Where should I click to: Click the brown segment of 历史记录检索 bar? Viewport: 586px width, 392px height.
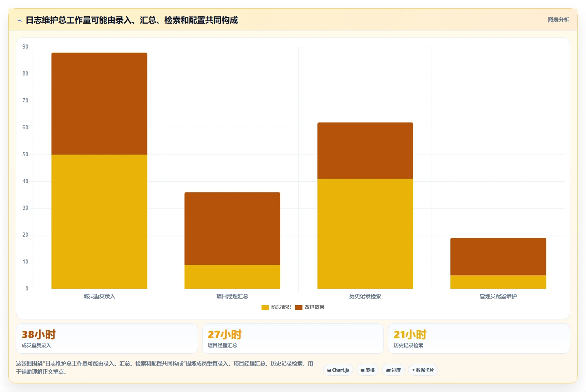pos(365,151)
